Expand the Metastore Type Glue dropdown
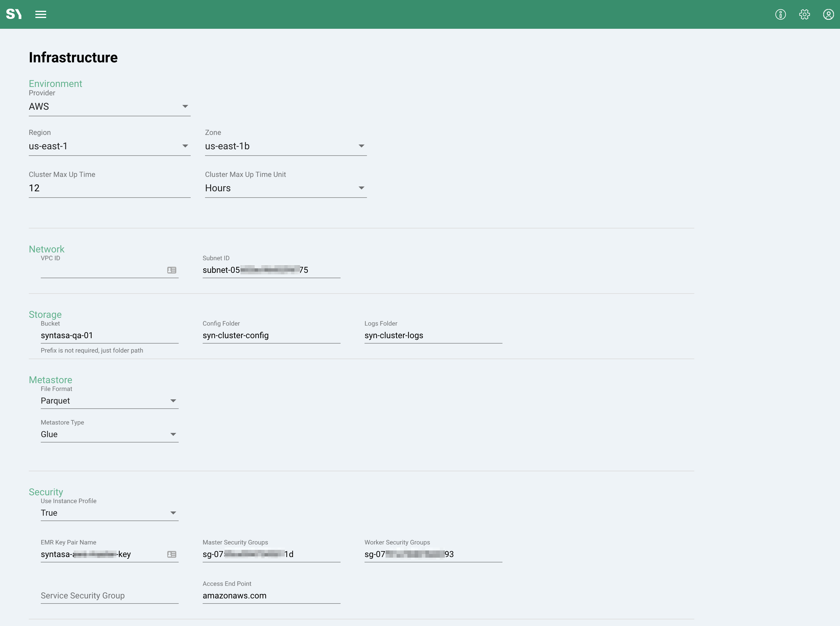This screenshot has width=840, height=626. (x=109, y=435)
